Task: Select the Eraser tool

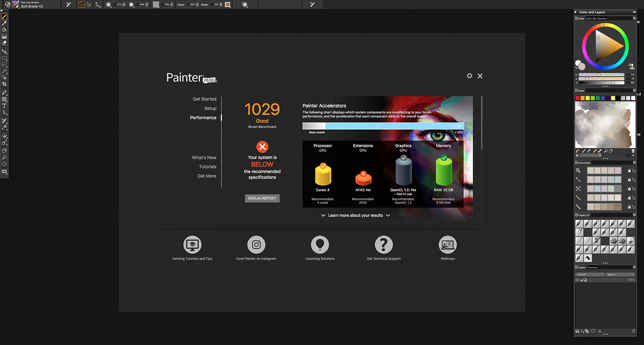Action: [x=4, y=43]
